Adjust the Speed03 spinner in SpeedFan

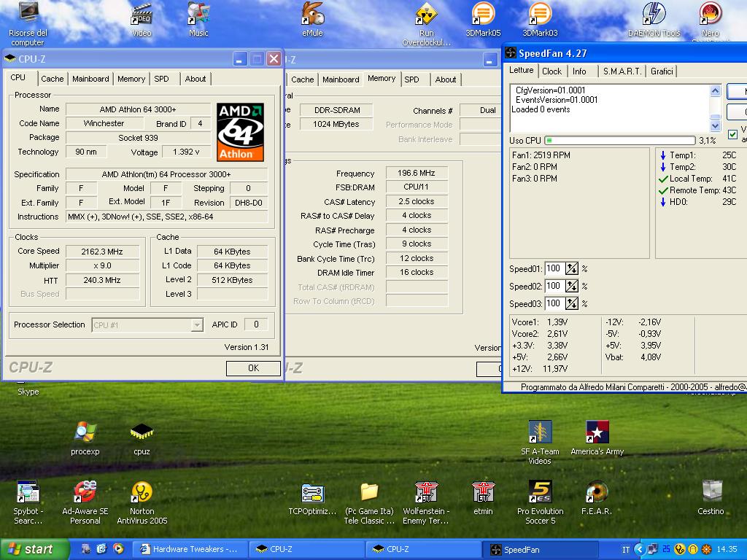click(572, 303)
